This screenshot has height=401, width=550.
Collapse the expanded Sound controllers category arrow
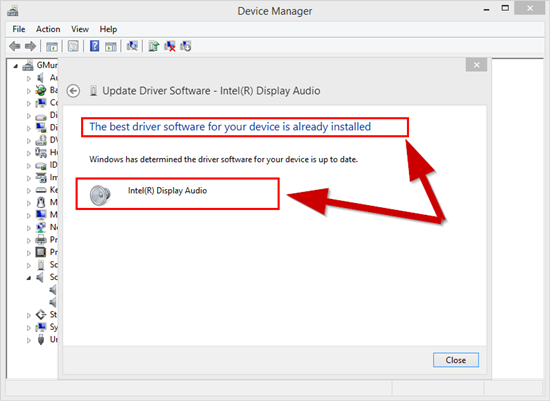tap(29, 278)
